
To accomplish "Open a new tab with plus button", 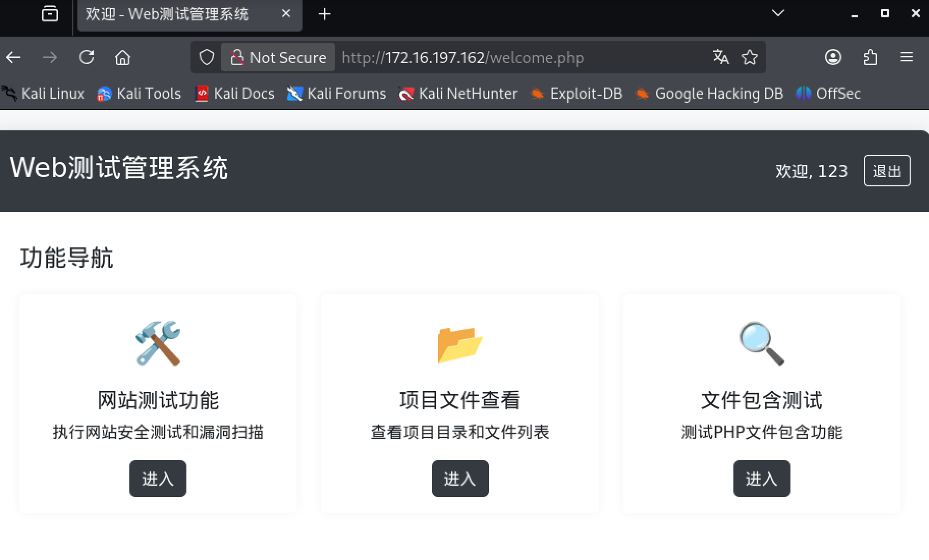I will (x=324, y=14).
